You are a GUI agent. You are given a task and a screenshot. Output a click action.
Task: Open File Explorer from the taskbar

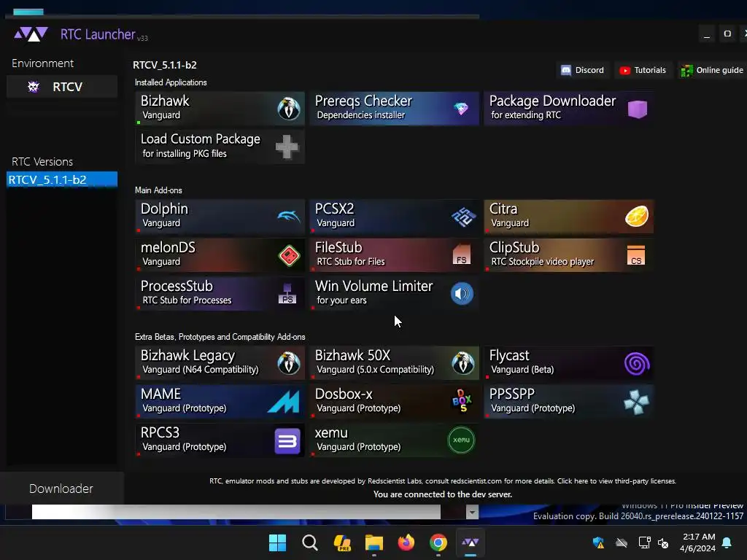(x=374, y=542)
